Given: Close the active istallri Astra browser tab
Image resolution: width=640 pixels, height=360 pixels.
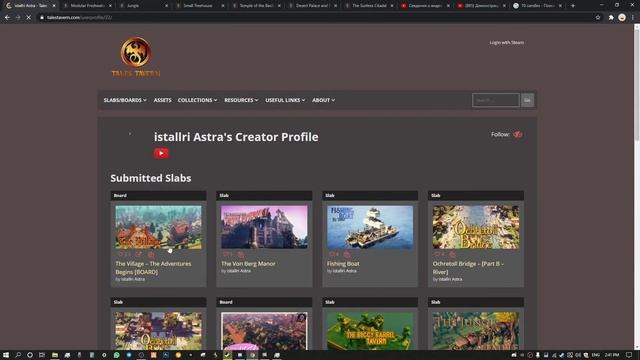Looking at the screenshot, I should click(x=53, y=6).
